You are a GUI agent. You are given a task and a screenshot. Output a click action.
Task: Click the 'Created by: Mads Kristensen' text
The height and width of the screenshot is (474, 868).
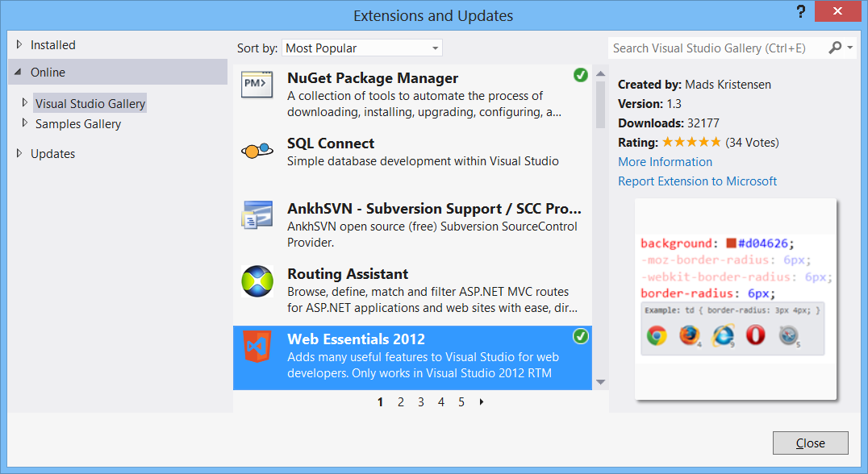695,85
